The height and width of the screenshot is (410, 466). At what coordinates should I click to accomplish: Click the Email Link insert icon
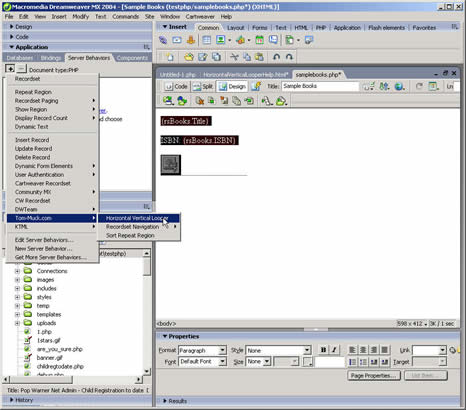(x=177, y=40)
